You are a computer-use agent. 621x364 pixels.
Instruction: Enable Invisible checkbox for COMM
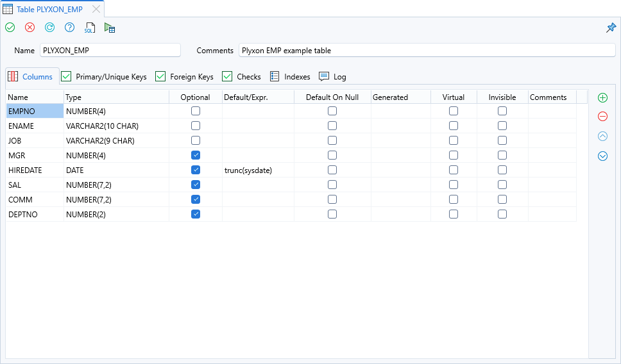[x=502, y=199]
